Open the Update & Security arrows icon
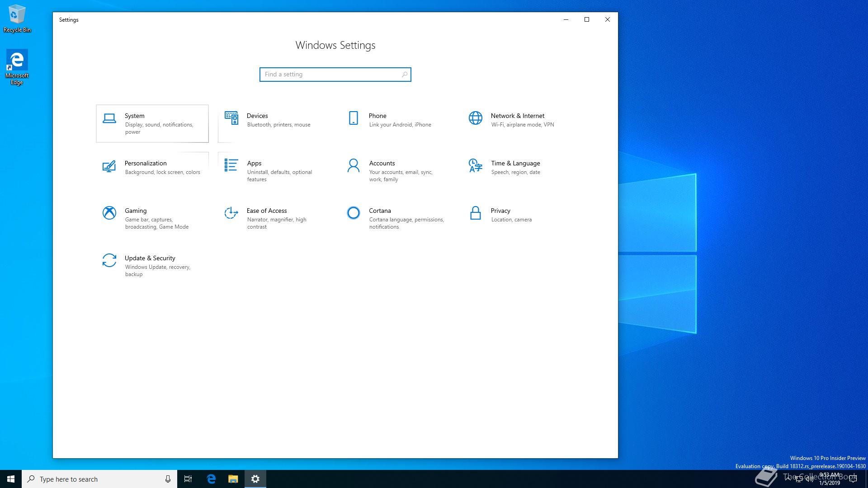The image size is (868, 488). click(x=109, y=260)
